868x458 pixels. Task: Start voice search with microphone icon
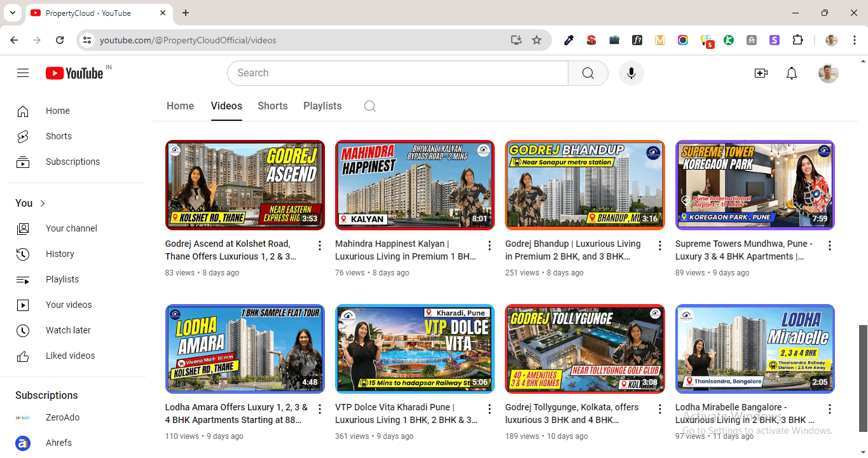click(x=631, y=73)
